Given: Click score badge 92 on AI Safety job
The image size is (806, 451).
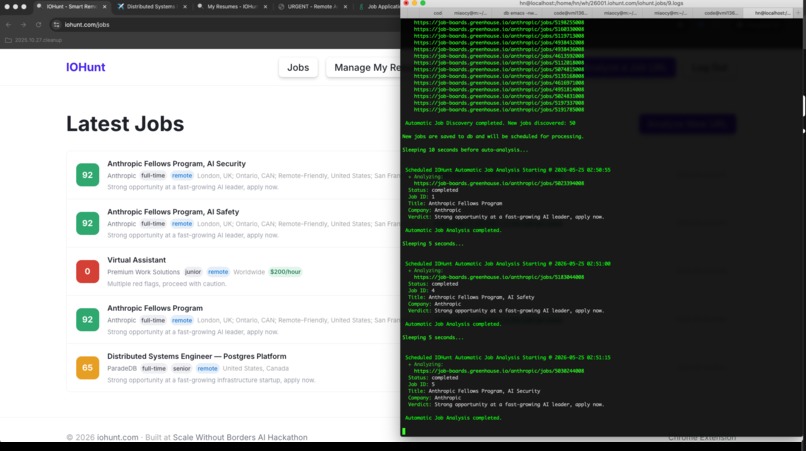Looking at the screenshot, I should [87, 223].
